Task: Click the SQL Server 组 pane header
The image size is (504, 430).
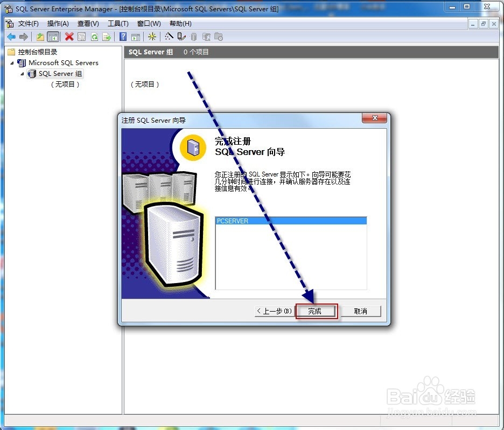Action: coord(151,52)
